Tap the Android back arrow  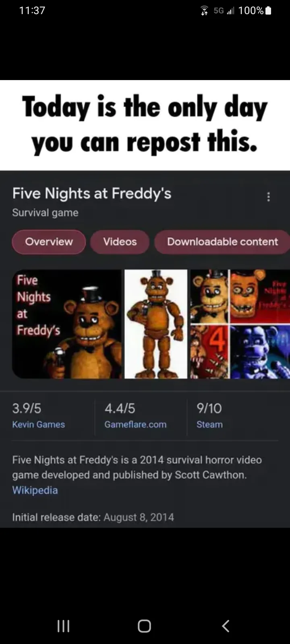coord(226,626)
